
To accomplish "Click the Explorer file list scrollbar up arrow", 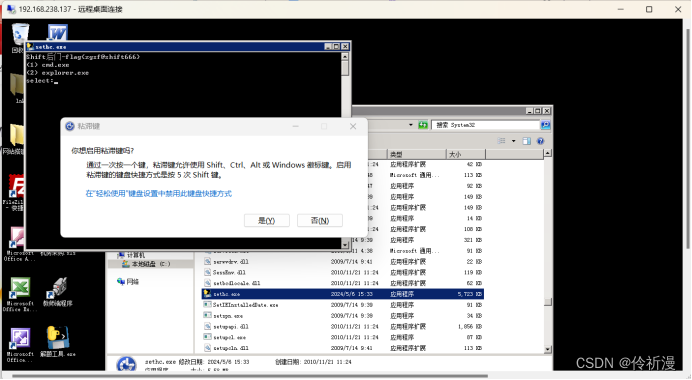I will point(548,153).
